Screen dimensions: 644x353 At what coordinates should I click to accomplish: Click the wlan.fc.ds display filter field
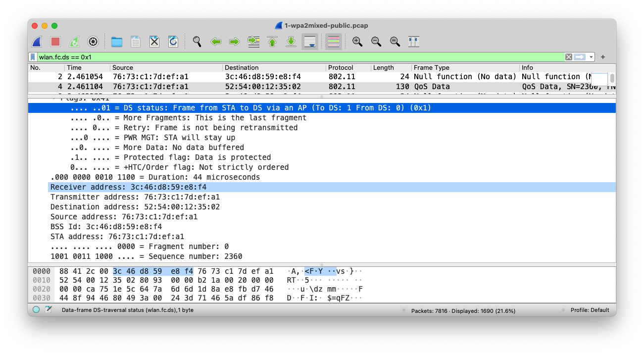click(x=297, y=57)
